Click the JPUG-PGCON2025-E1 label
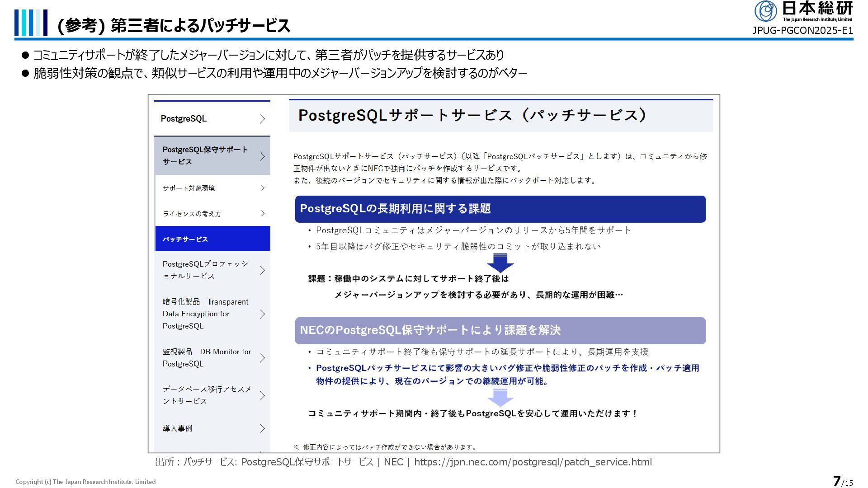 [x=802, y=31]
